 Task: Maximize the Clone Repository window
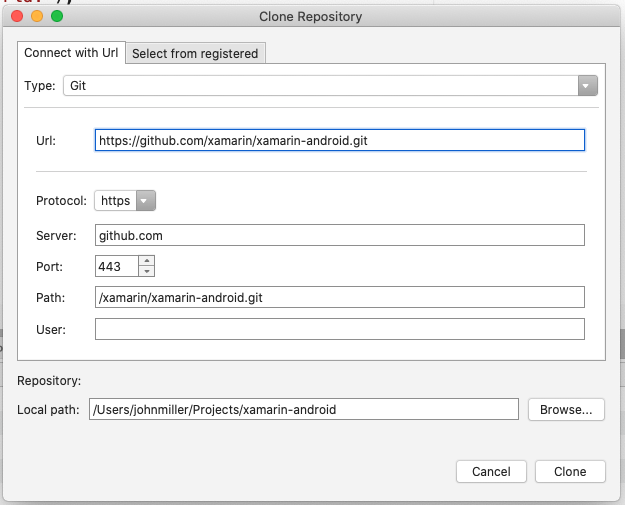(57, 16)
